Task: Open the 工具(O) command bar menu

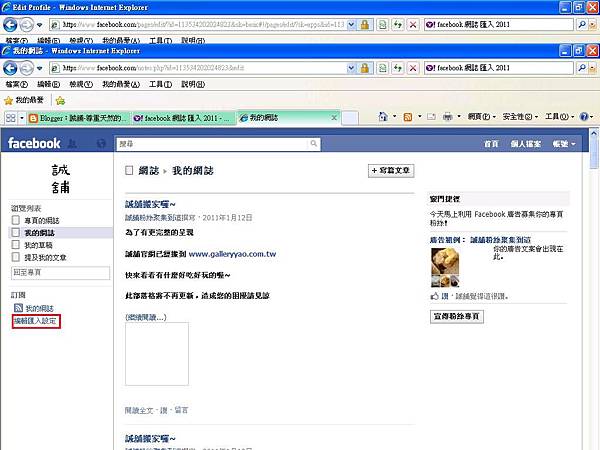Action: click(559, 116)
